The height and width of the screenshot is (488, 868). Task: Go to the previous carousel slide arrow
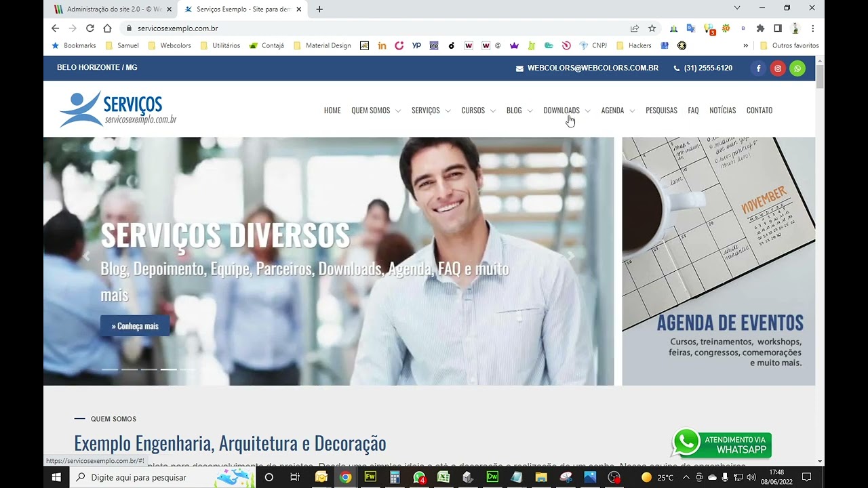pos(86,256)
